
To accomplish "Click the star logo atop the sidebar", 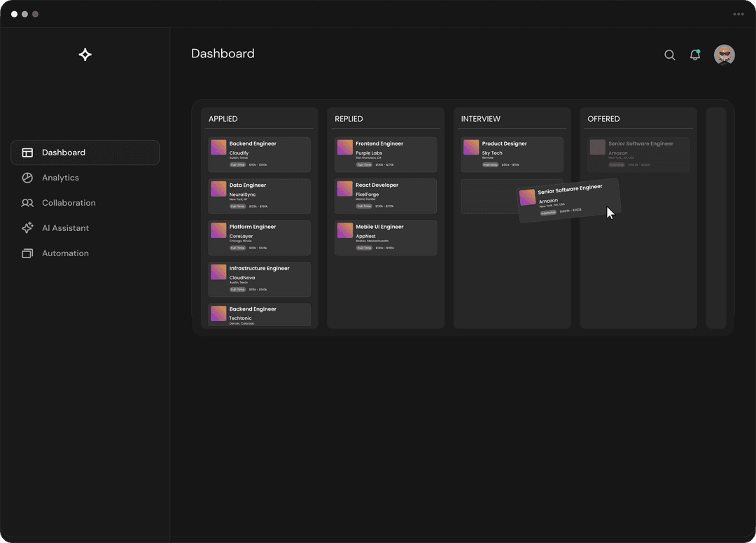I will (x=85, y=55).
